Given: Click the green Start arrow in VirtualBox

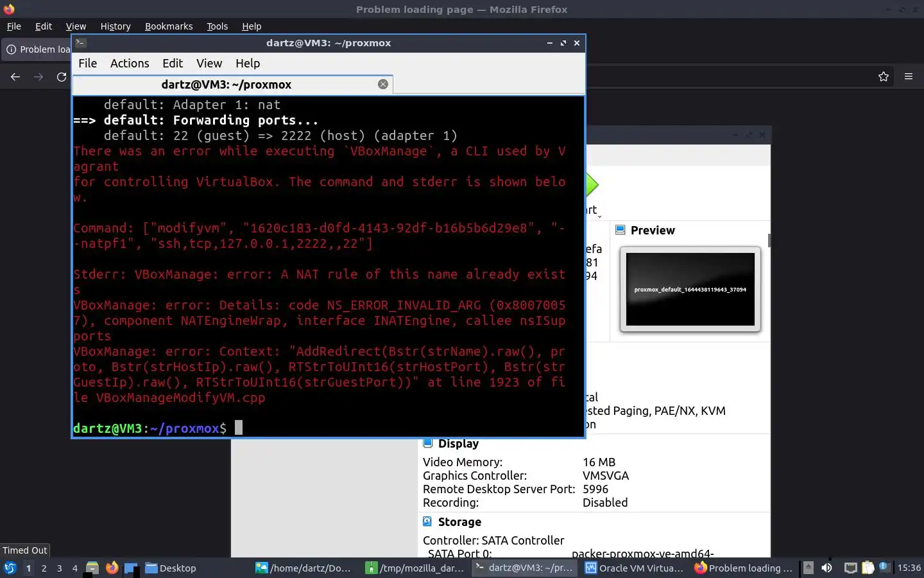Looking at the screenshot, I should tap(592, 186).
